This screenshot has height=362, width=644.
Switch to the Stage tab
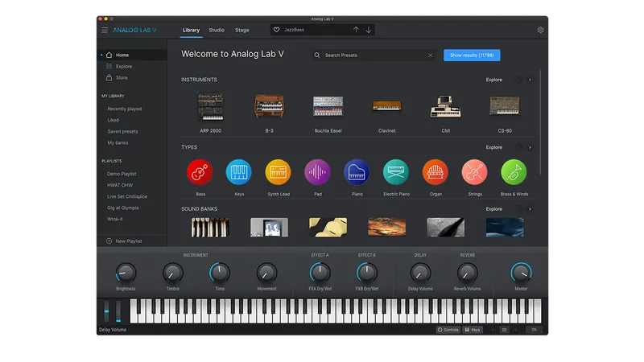242,30
